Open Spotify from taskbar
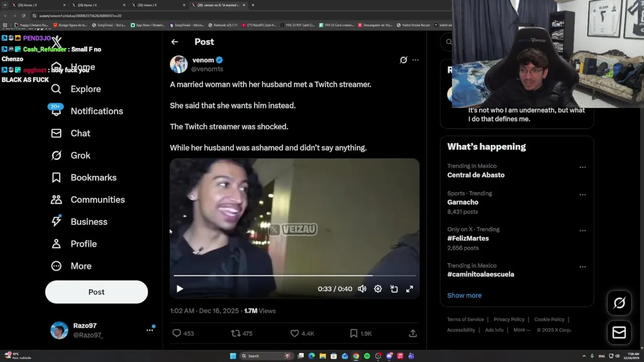 click(x=367, y=356)
